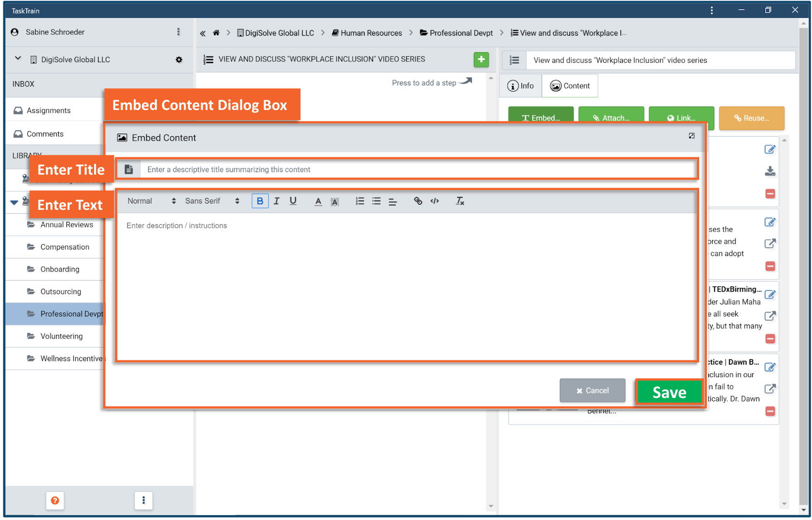Open the TEDxBirming content in external window
This screenshot has width=812, height=520.
pyautogui.click(x=770, y=316)
